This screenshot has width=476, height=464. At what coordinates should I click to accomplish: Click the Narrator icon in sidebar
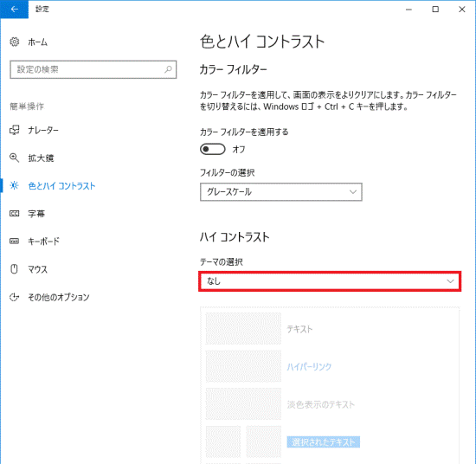pos(14,130)
